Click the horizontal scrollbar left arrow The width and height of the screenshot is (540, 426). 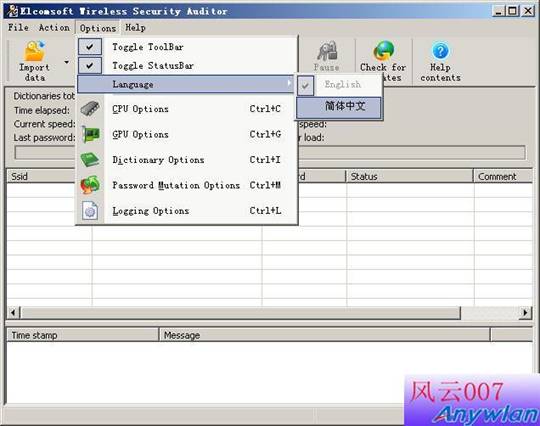pyautogui.click(x=13, y=313)
